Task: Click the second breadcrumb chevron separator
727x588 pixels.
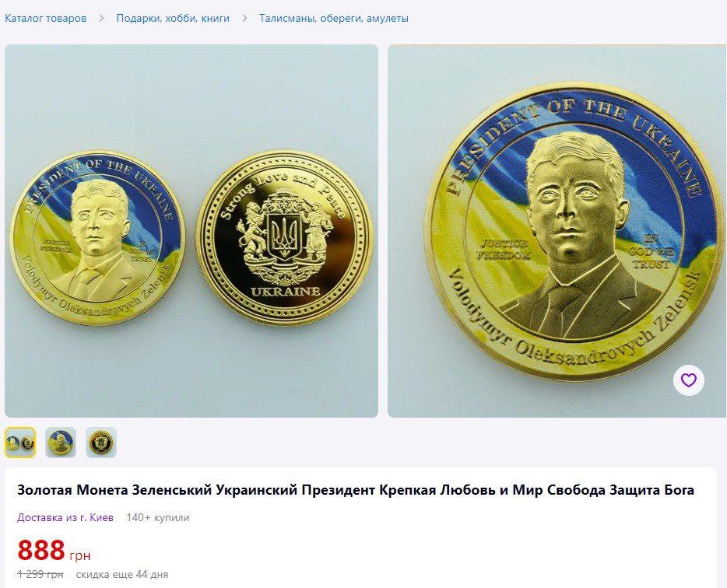Action: [x=245, y=19]
